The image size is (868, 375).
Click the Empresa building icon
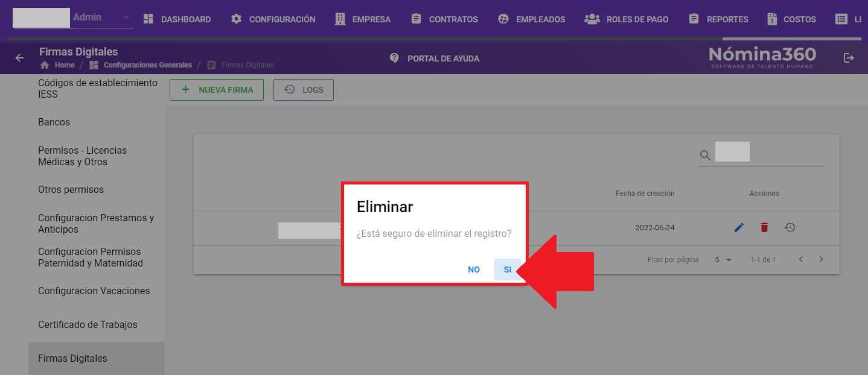[340, 19]
